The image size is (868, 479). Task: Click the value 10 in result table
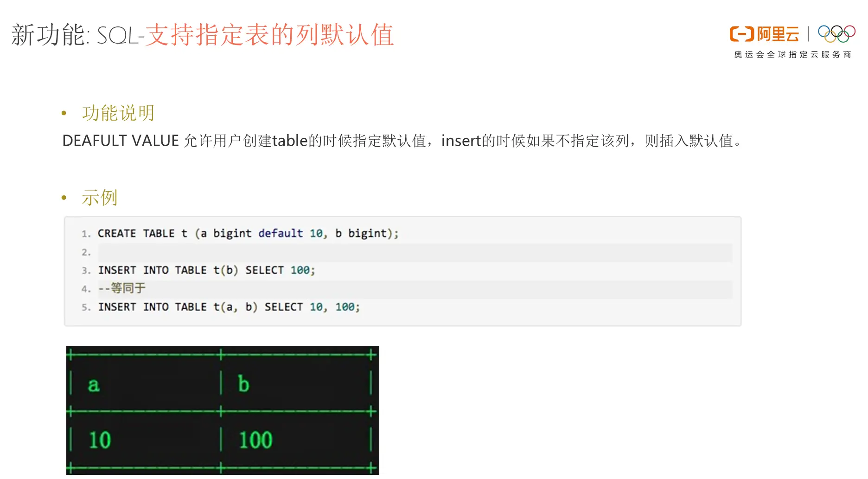click(x=100, y=440)
